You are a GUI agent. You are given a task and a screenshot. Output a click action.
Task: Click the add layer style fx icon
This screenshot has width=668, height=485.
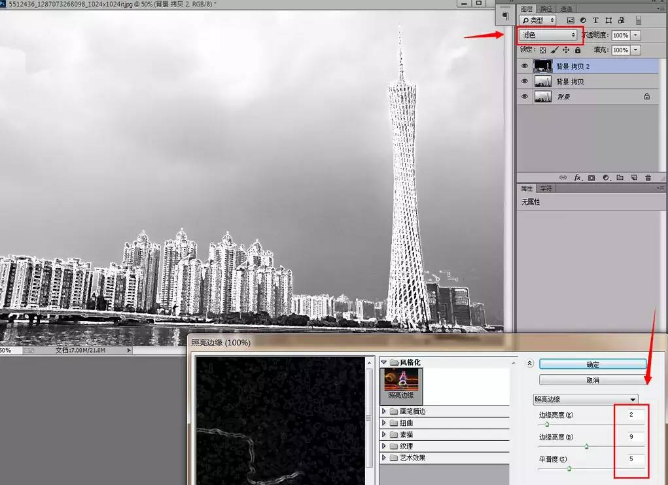pyautogui.click(x=577, y=177)
